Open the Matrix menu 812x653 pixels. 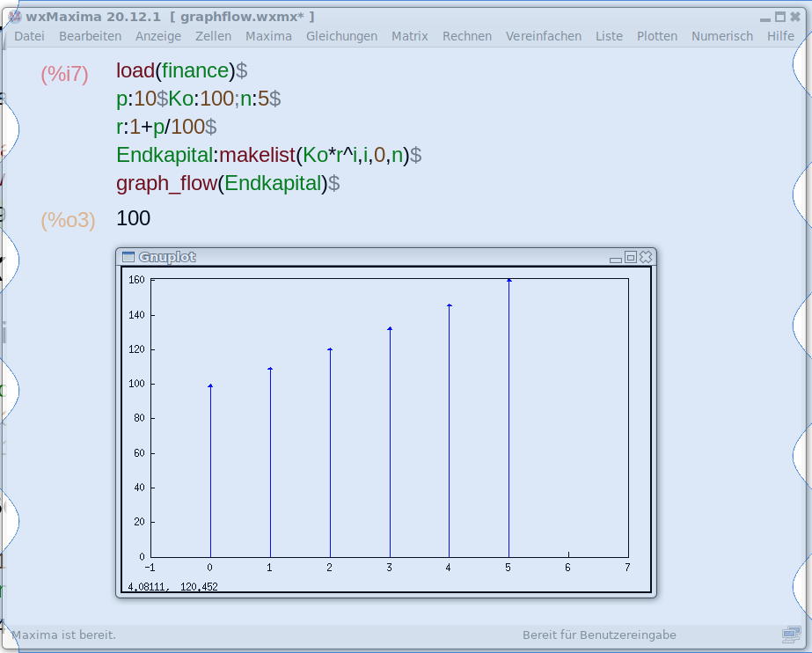tap(410, 36)
